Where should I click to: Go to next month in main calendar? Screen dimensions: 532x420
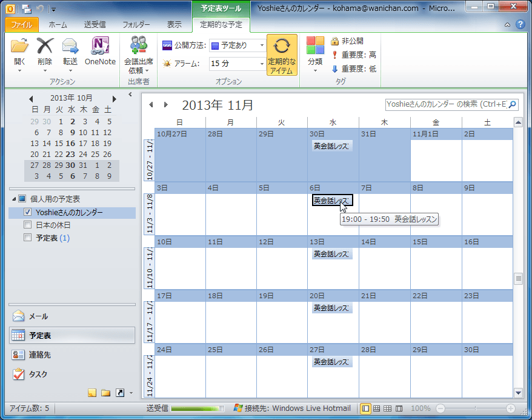coord(165,105)
